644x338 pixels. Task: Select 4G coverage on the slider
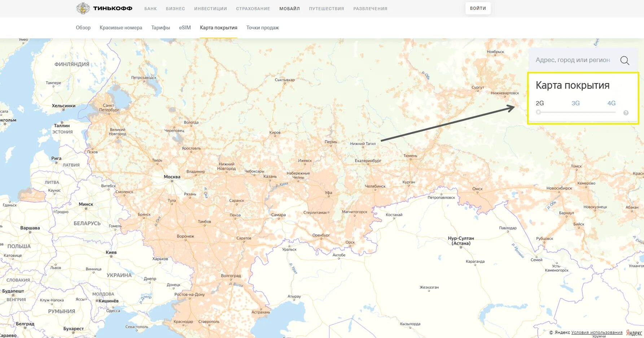click(612, 103)
